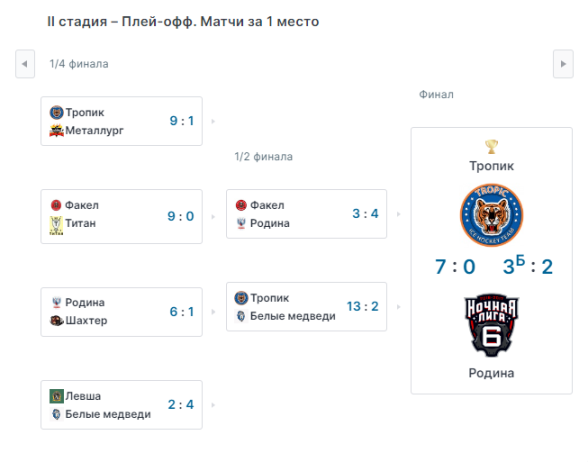Screen dimensions: 588x462
Task: Click the Левша team logo
Action: (x=57, y=396)
